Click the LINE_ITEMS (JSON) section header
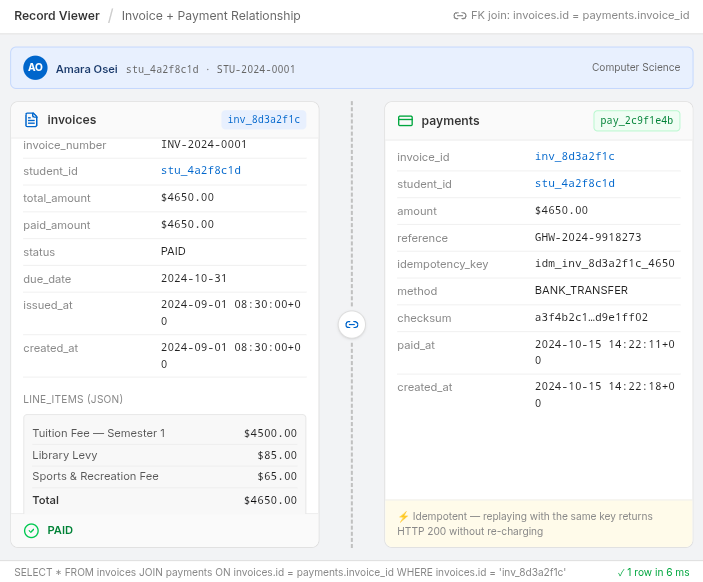This screenshot has height=582, width=703. (73, 399)
